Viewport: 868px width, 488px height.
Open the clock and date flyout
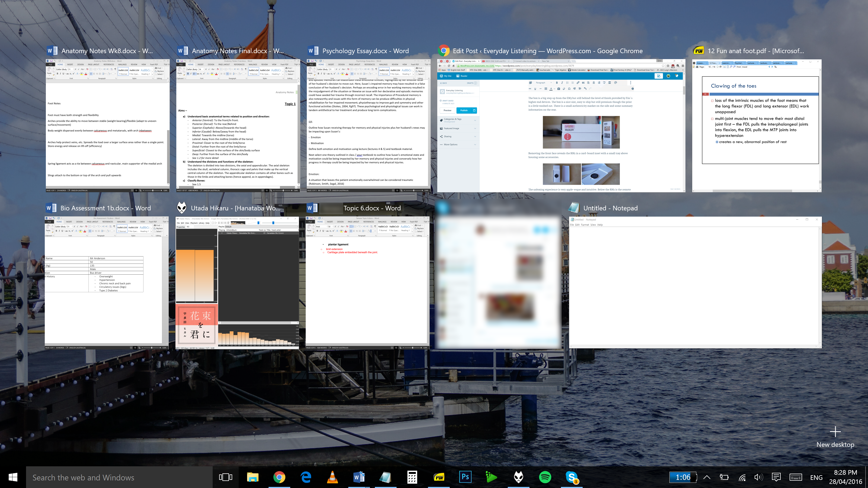pyautogui.click(x=845, y=477)
